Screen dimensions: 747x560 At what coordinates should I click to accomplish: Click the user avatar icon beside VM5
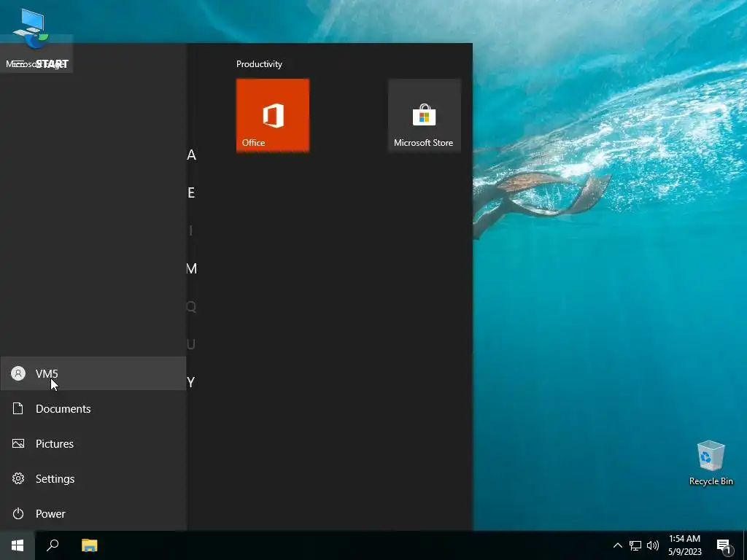click(x=18, y=373)
